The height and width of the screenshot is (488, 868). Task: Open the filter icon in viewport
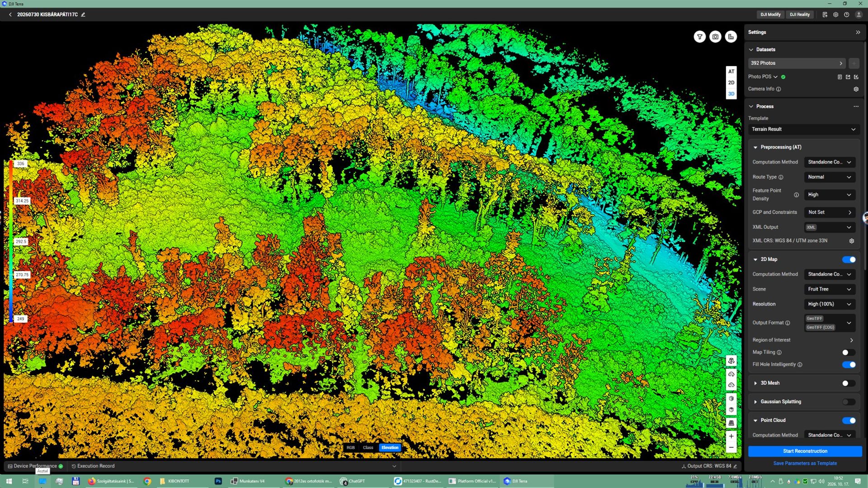[699, 37]
